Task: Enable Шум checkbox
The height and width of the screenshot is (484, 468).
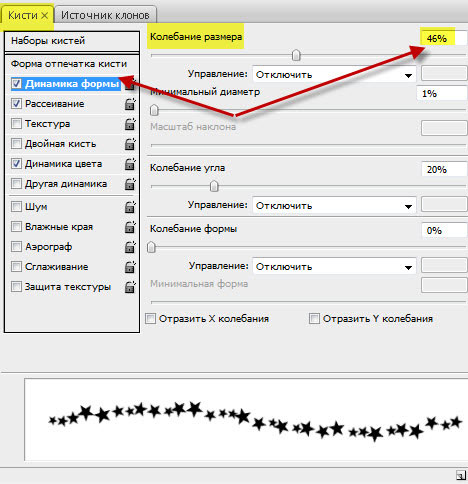Action: [16, 207]
